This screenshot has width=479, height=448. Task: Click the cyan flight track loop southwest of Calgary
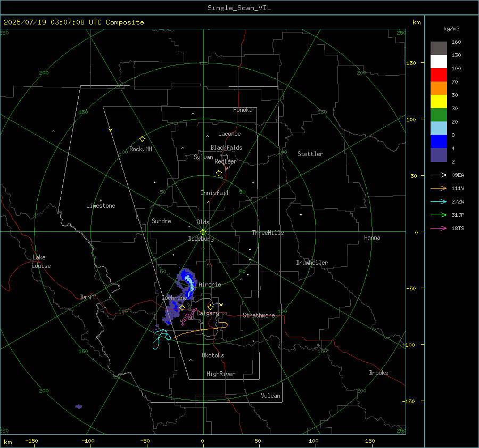[x=161, y=338]
